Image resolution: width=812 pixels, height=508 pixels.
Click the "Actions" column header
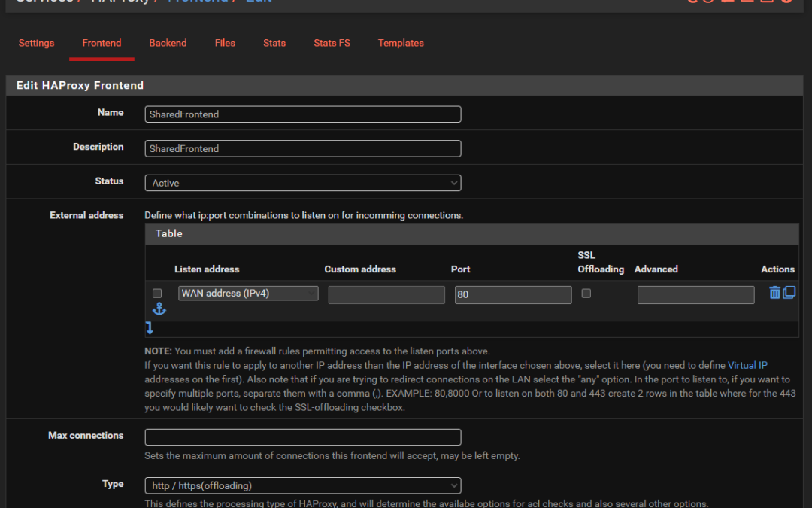click(x=778, y=269)
